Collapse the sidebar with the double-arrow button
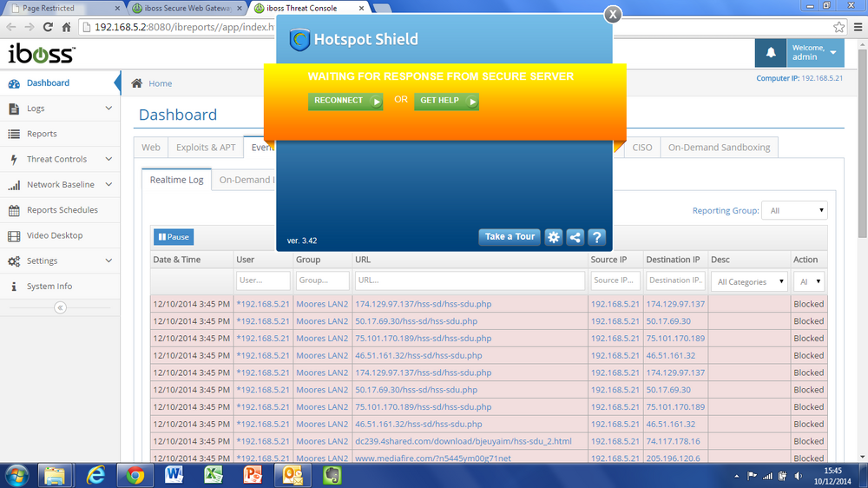 click(x=61, y=307)
